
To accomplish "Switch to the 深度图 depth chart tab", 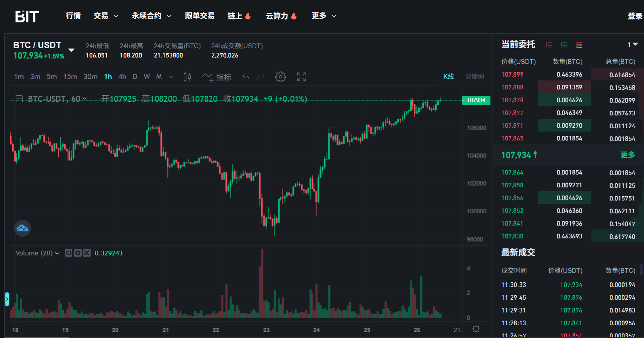I will click(474, 77).
